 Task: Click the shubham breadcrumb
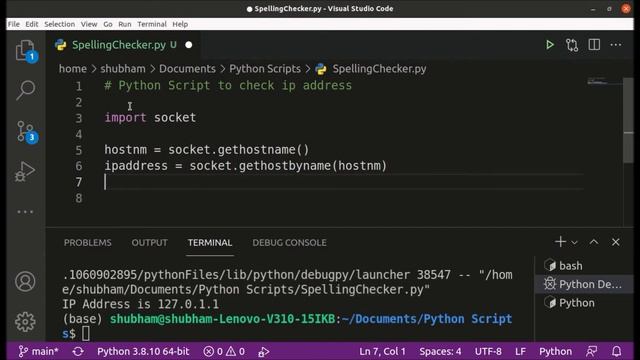(x=123, y=69)
